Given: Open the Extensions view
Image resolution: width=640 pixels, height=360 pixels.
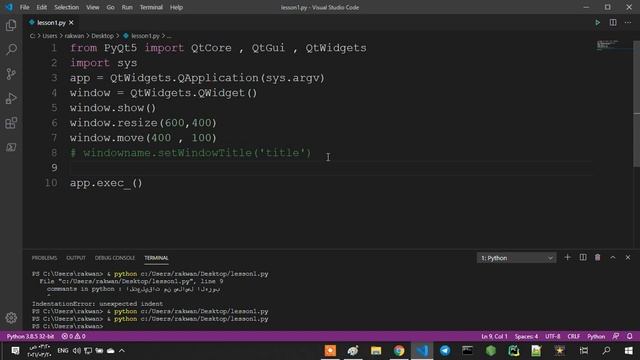Looking at the screenshot, I should coord(11,123).
